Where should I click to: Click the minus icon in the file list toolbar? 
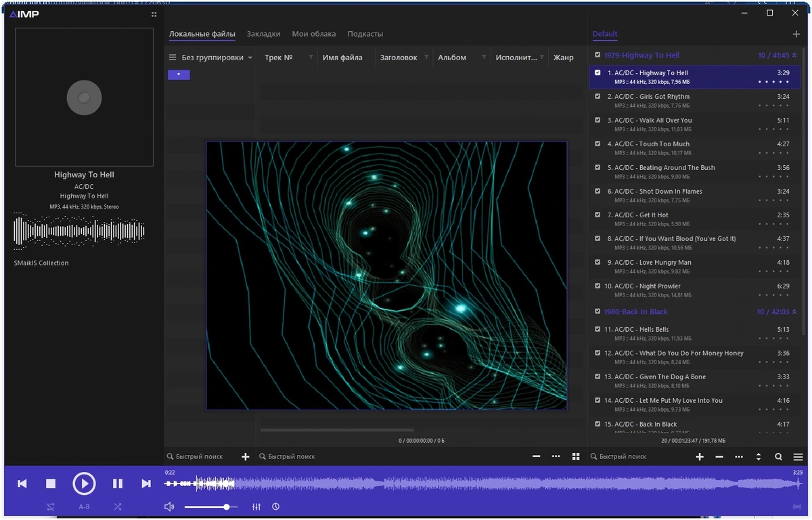click(537, 456)
